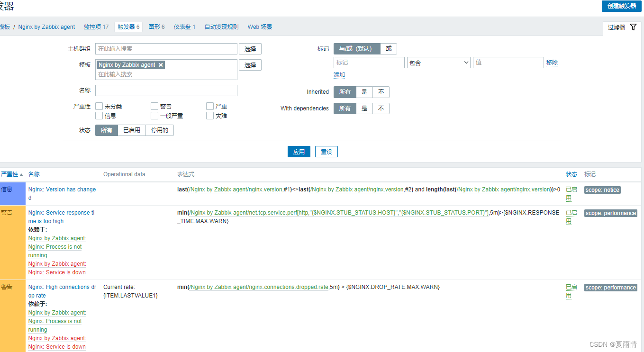Check the 警告 severity checkbox
644x352 pixels.
(154, 106)
